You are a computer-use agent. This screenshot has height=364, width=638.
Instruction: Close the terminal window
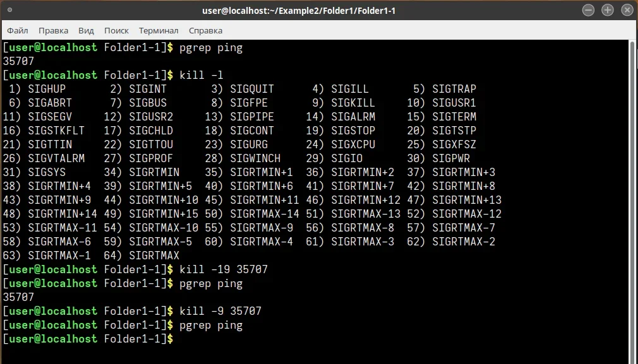(627, 10)
